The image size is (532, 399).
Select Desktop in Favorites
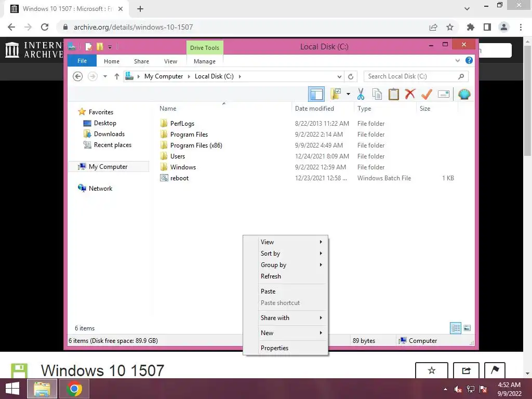point(105,123)
